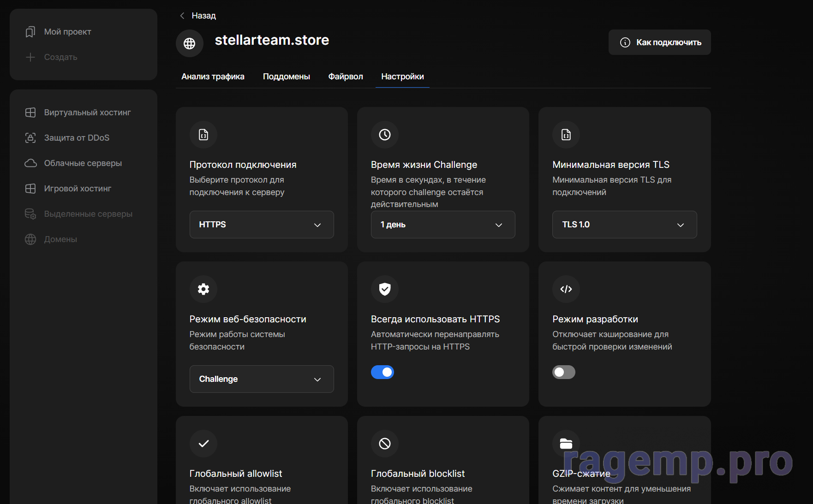Select the Настройки tab
Viewport: 813px width, 504px height.
tap(402, 77)
